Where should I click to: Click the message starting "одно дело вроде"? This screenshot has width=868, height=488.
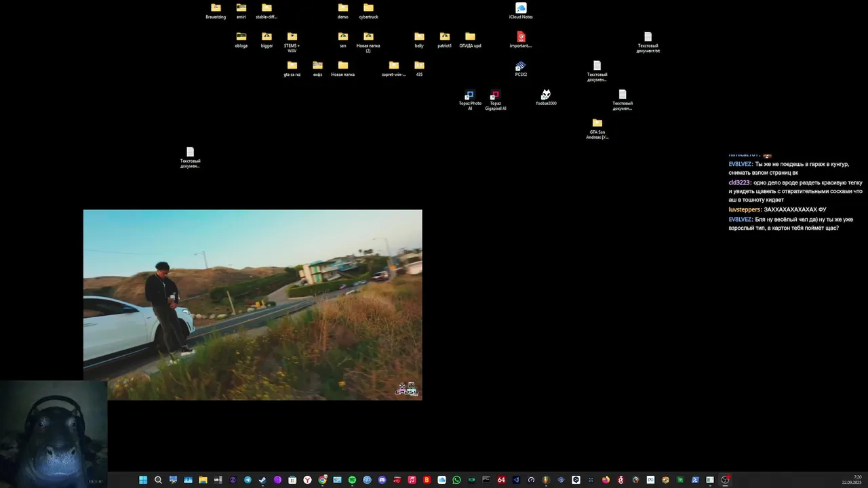[x=795, y=191]
